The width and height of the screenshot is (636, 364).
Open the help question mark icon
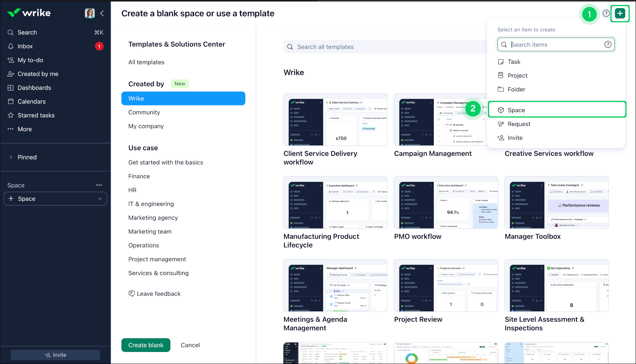(x=606, y=13)
